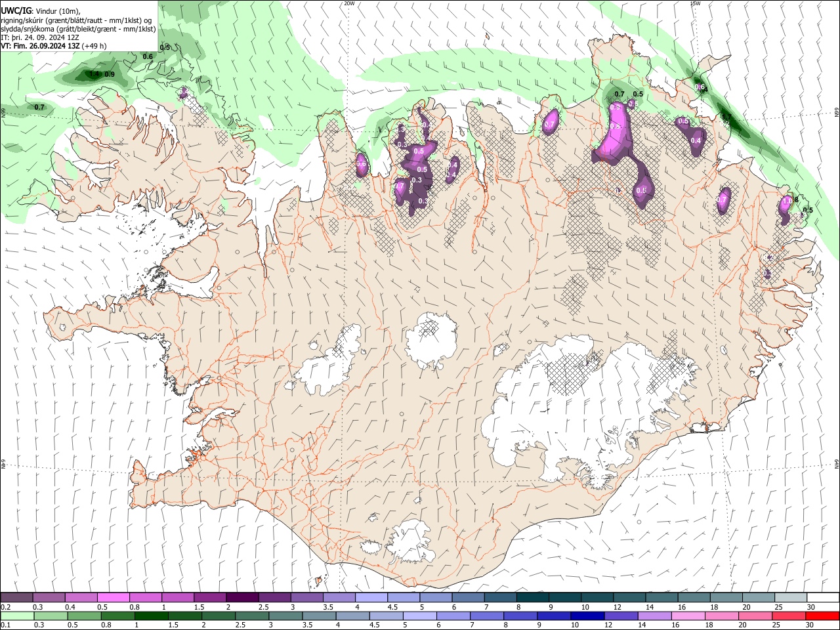The height and width of the screenshot is (630, 840).
Task: Select the dark teal top-scale swatch at 8
Action: point(532,597)
